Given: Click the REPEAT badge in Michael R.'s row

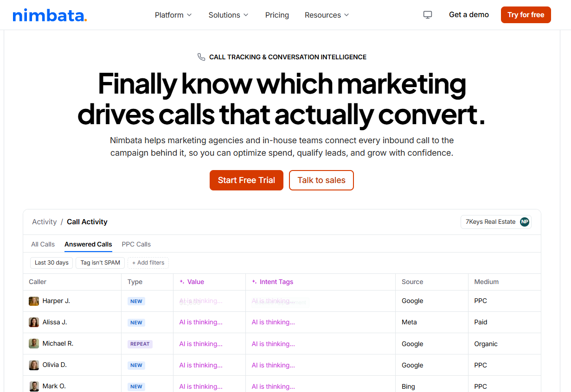Looking at the screenshot, I should point(140,344).
